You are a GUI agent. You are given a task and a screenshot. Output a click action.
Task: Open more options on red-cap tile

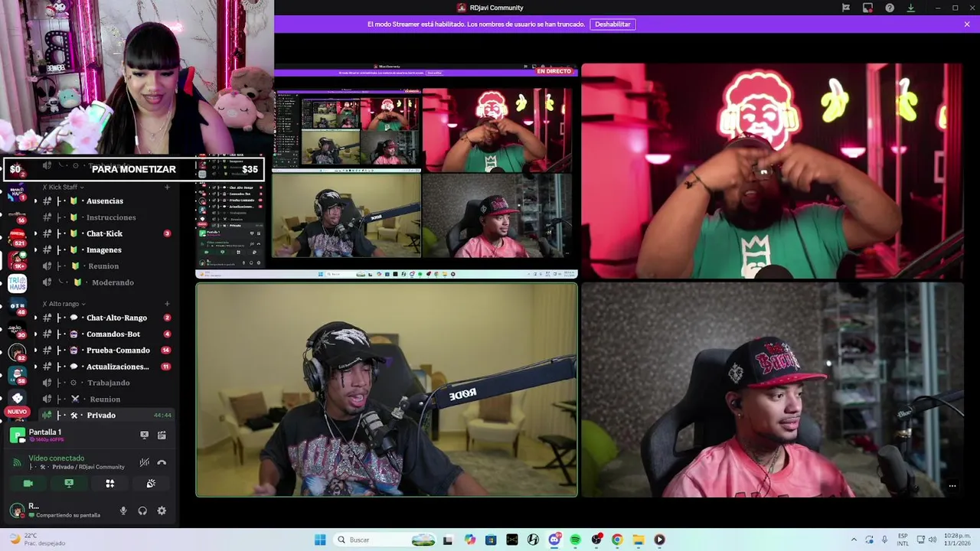[x=952, y=486]
